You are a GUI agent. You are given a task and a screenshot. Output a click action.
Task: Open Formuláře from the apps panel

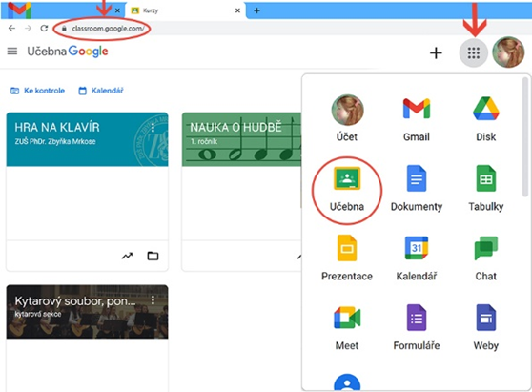click(x=417, y=327)
